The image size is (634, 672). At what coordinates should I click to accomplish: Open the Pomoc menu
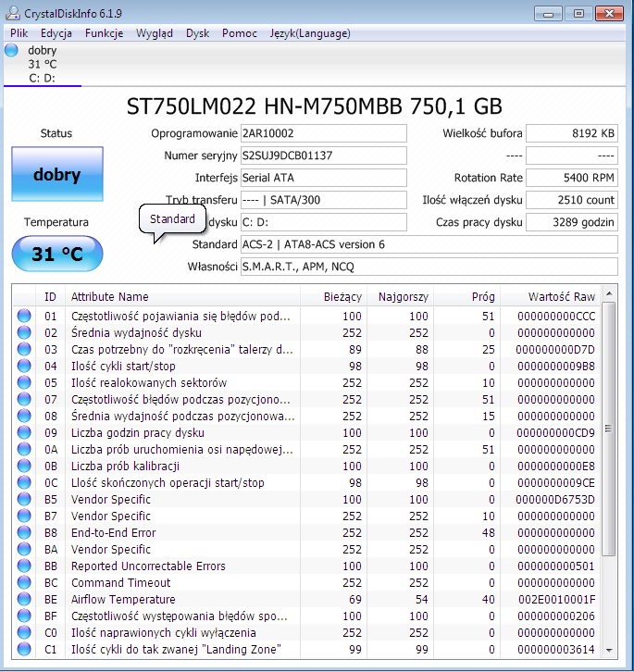pyautogui.click(x=239, y=33)
